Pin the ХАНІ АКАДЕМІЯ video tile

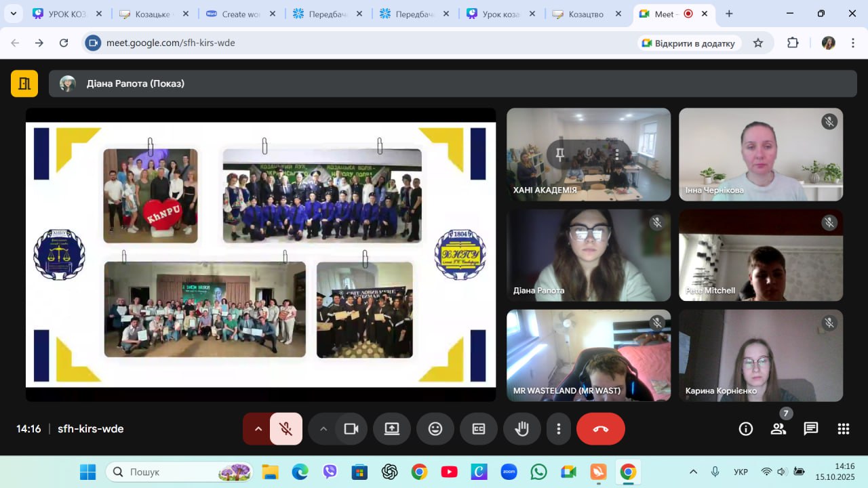pos(560,155)
